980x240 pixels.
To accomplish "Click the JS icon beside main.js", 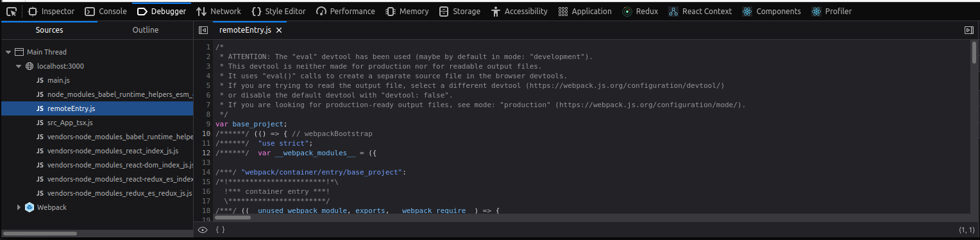I will pos(40,80).
